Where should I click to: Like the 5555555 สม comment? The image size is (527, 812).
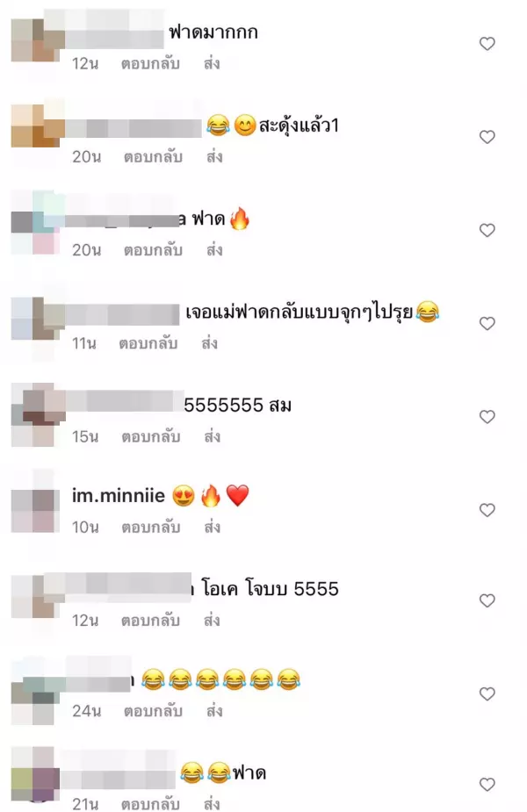click(487, 417)
